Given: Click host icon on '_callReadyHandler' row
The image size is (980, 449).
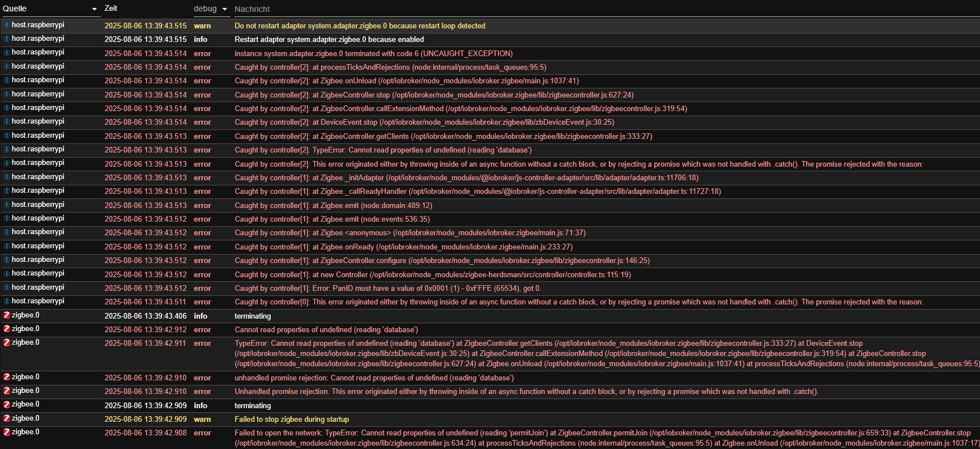Looking at the screenshot, I should pos(7,190).
